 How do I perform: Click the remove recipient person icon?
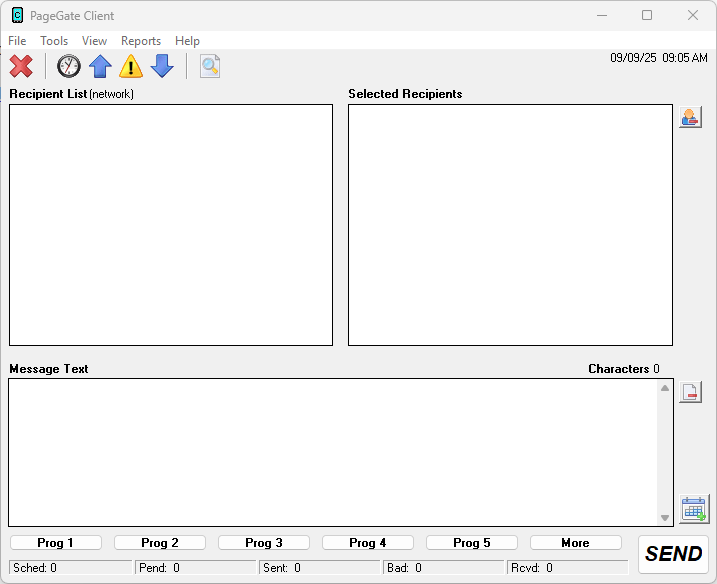click(690, 118)
